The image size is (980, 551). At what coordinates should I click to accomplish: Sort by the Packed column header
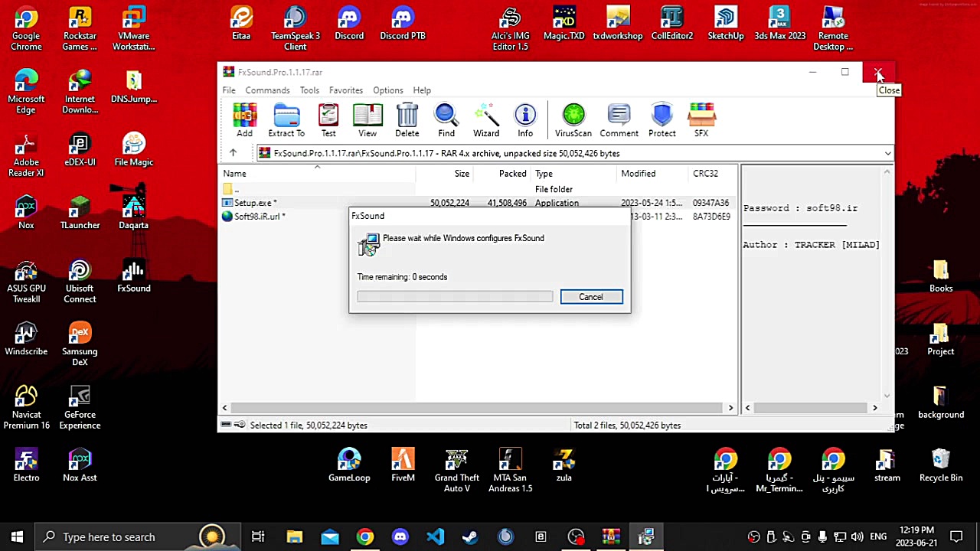point(501,174)
